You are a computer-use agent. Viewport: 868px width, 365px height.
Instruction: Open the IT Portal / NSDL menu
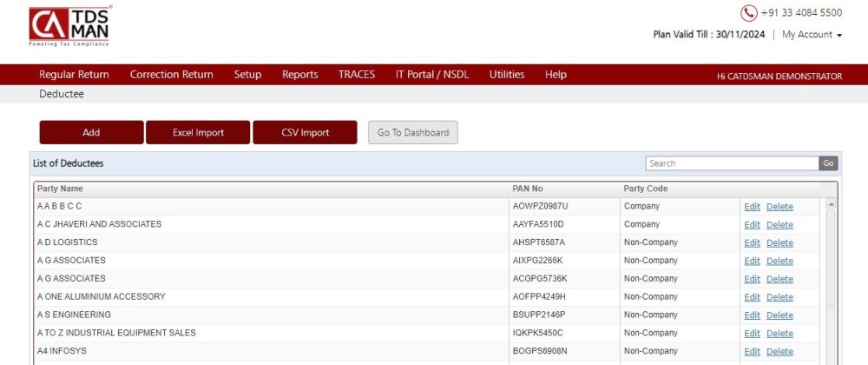click(431, 75)
